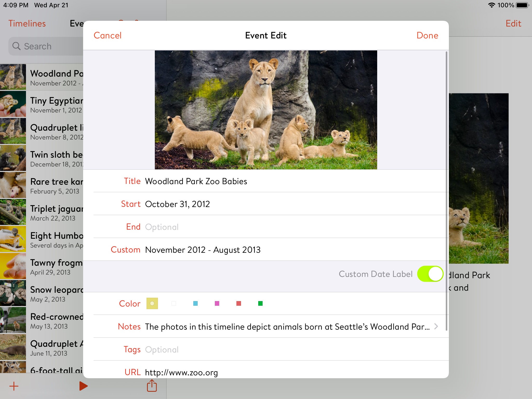Image resolution: width=532 pixels, height=399 pixels.
Task: Tap the Done button
Action: [427, 35]
